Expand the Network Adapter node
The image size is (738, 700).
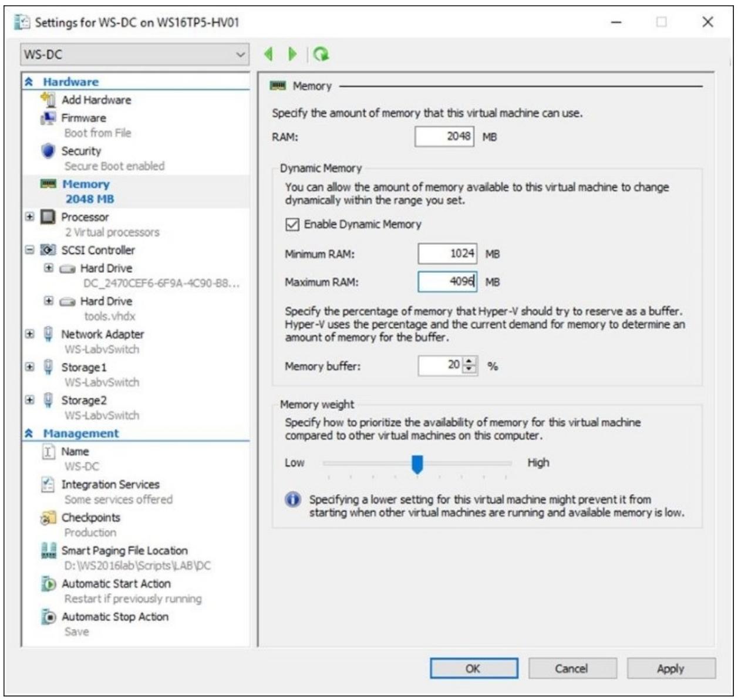tap(29, 334)
